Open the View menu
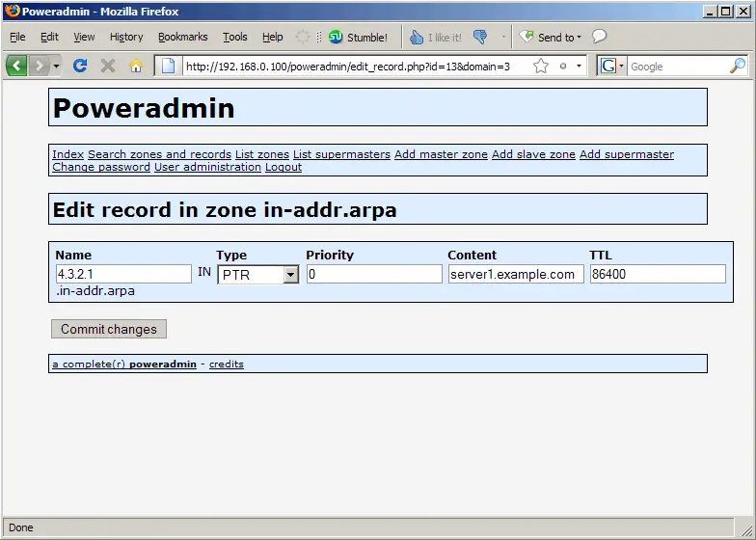Screen dimensions: 756x540 point(84,37)
